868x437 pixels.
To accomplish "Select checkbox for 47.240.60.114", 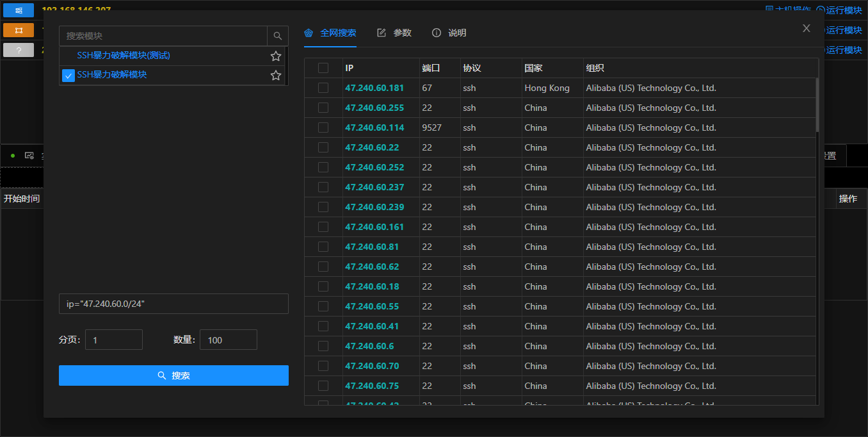I will (x=323, y=128).
